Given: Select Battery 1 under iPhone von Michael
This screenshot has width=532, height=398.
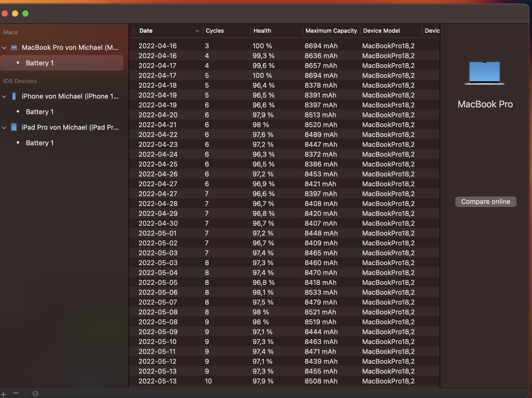Looking at the screenshot, I should [40, 112].
